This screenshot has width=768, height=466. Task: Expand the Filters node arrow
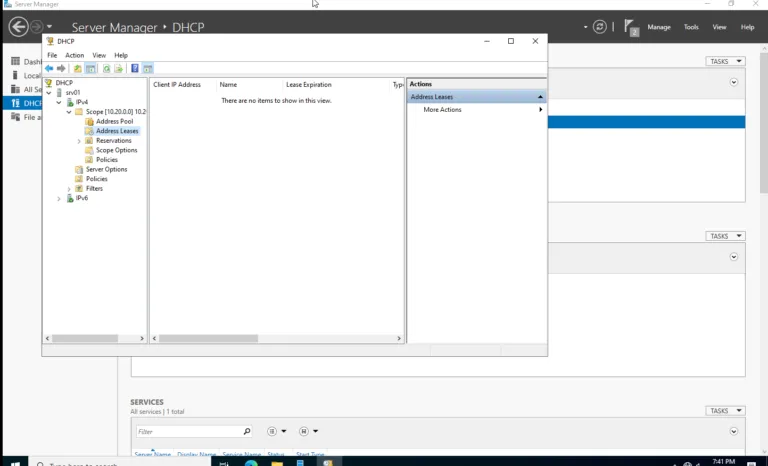[x=69, y=189]
